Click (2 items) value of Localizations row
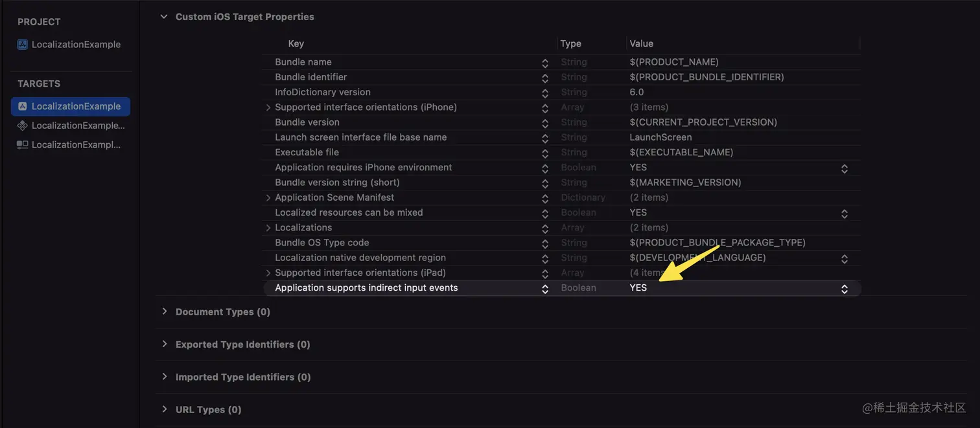 649,228
